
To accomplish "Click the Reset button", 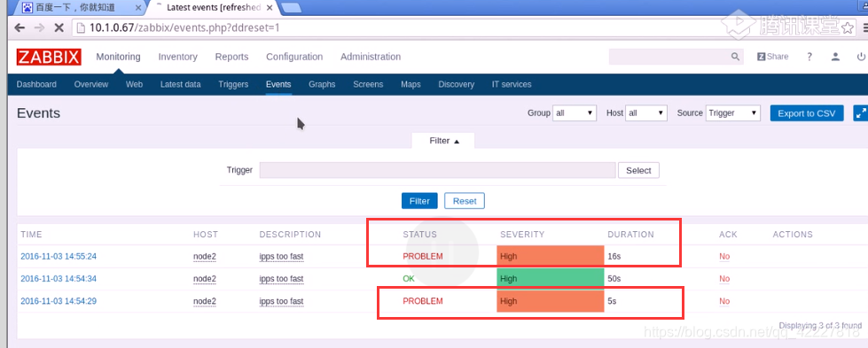I will pyautogui.click(x=465, y=201).
